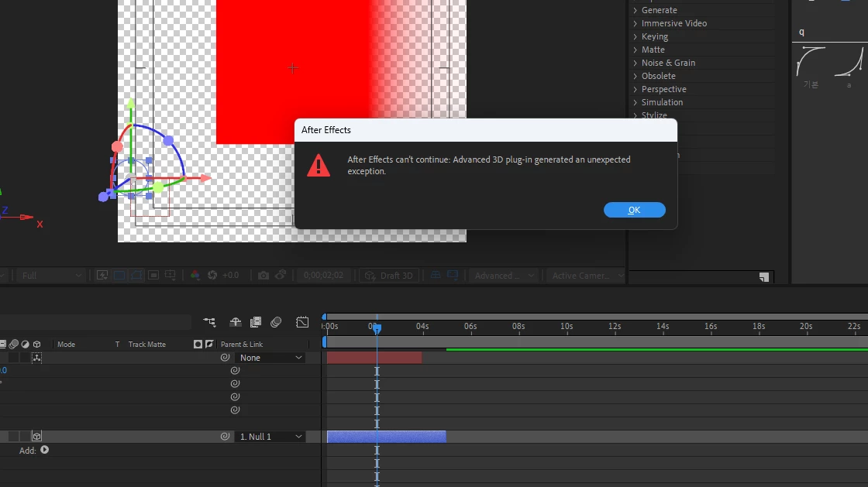Click the Add play arrow icon
This screenshot has width=868, height=487.
(x=45, y=450)
